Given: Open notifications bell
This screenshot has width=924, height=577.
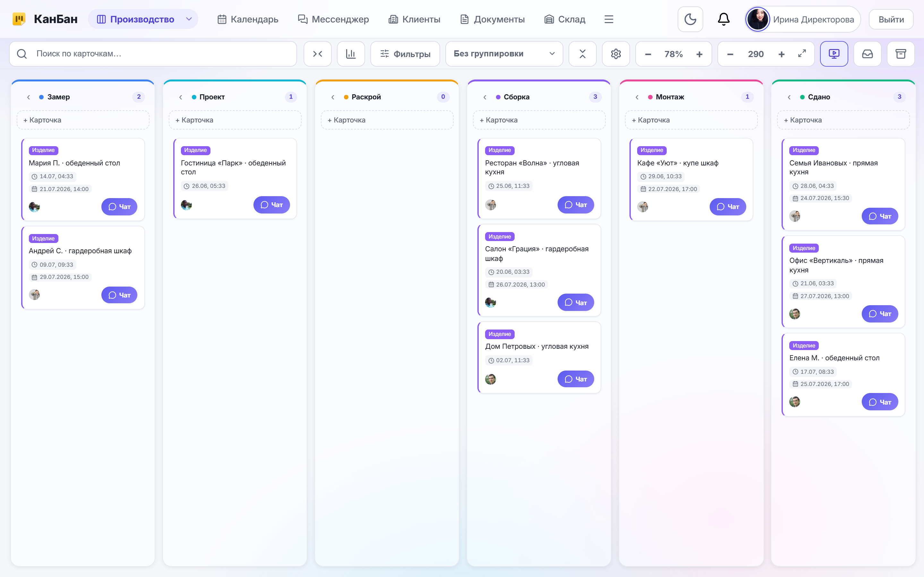Looking at the screenshot, I should (723, 19).
